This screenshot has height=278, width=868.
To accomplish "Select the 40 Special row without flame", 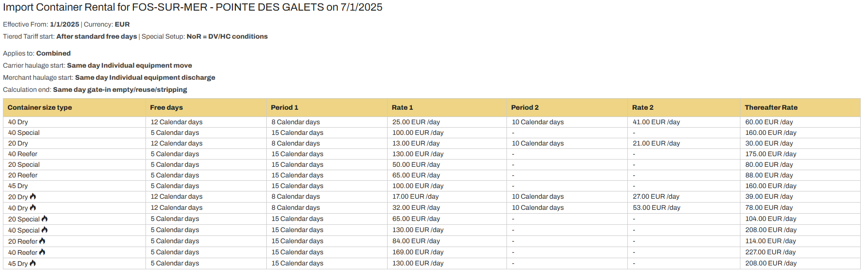I will pos(24,132).
